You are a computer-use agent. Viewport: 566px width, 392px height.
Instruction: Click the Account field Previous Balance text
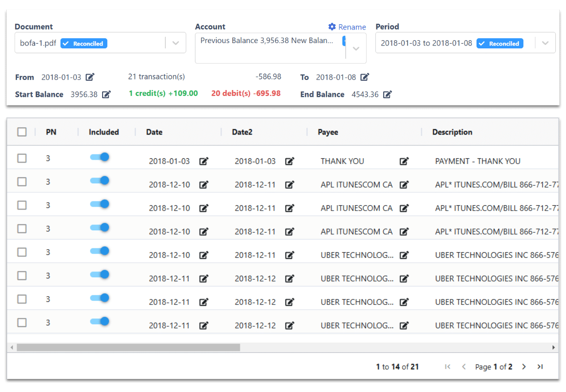tap(267, 41)
